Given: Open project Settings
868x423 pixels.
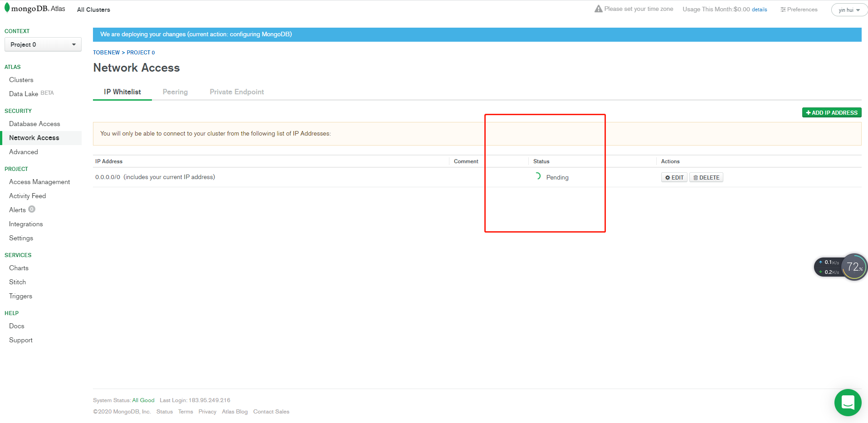Looking at the screenshot, I should [21, 238].
